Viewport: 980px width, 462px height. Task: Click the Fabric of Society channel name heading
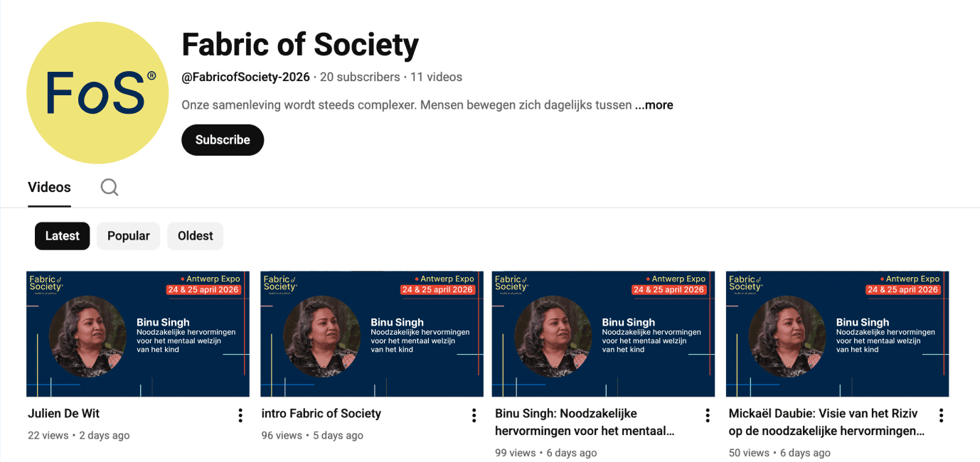click(x=300, y=45)
